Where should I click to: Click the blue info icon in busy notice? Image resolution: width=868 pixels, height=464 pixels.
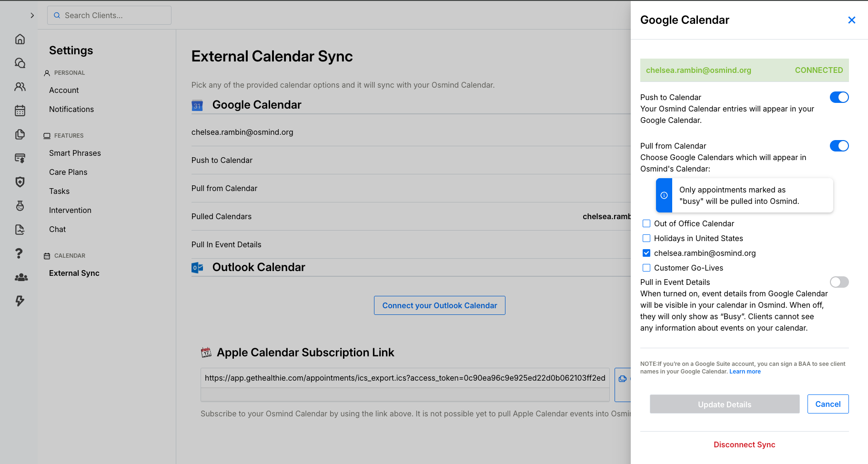(x=664, y=195)
